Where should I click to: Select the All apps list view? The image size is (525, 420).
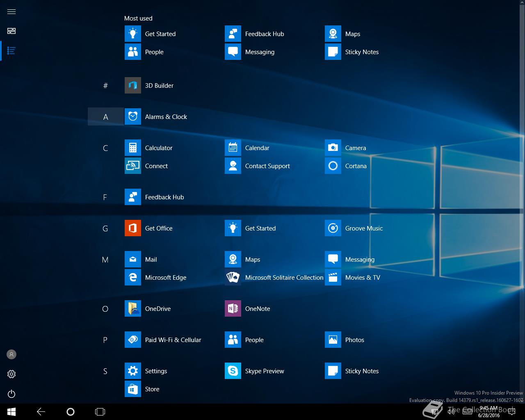[x=11, y=51]
